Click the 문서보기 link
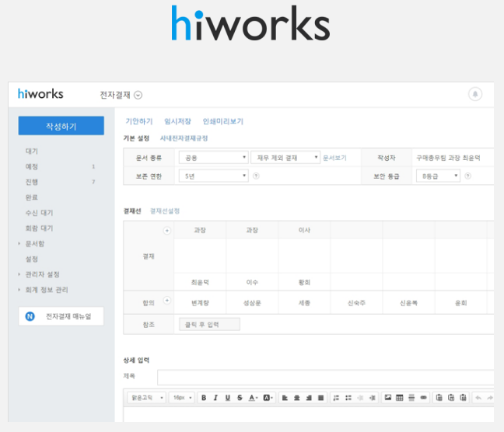 click(x=334, y=158)
